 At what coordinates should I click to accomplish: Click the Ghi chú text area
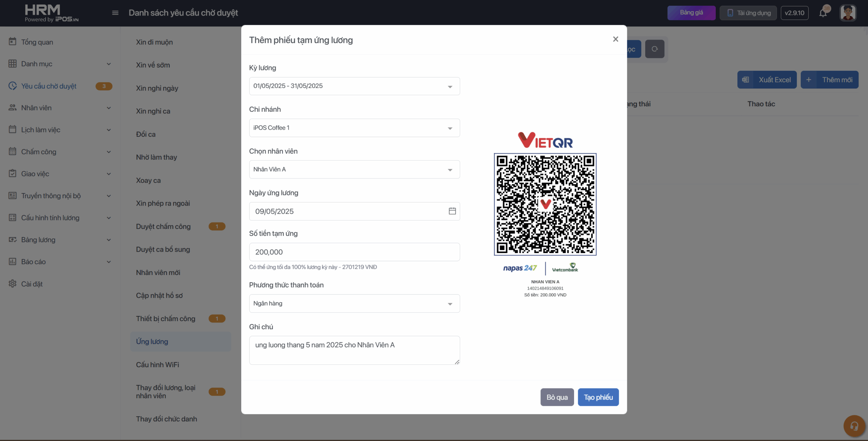[x=354, y=350]
